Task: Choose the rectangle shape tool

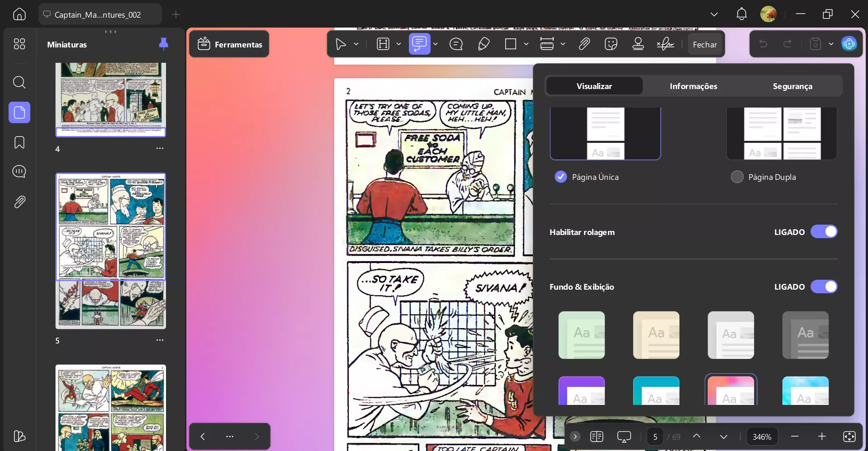Action: tap(511, 44)
